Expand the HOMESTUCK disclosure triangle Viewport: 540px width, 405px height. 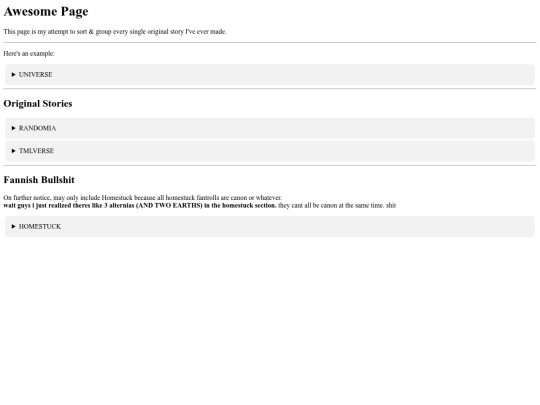(13, 226)
